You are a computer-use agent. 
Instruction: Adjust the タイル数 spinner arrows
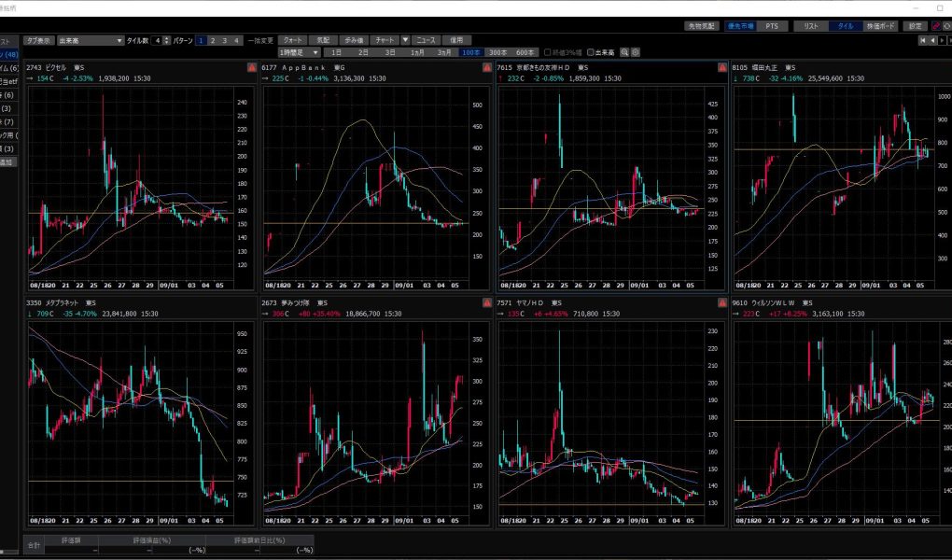(x=167, y=41)
